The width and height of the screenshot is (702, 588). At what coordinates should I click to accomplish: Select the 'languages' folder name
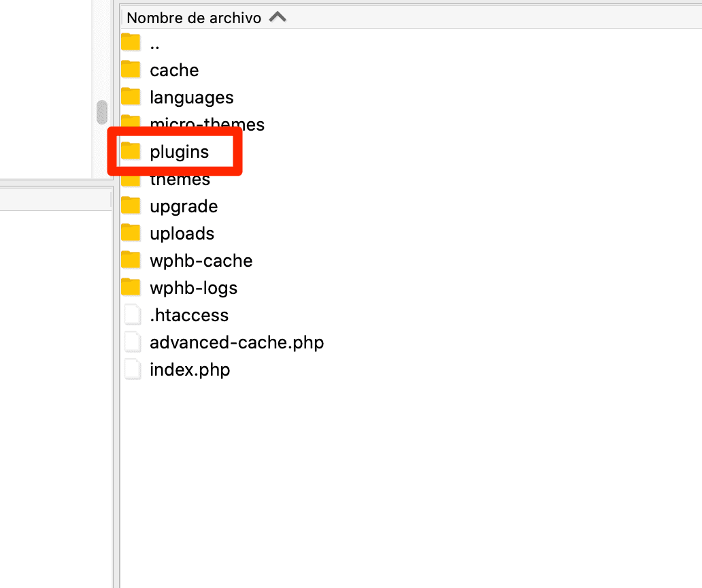pyautogui.click(x=192, y=97)
